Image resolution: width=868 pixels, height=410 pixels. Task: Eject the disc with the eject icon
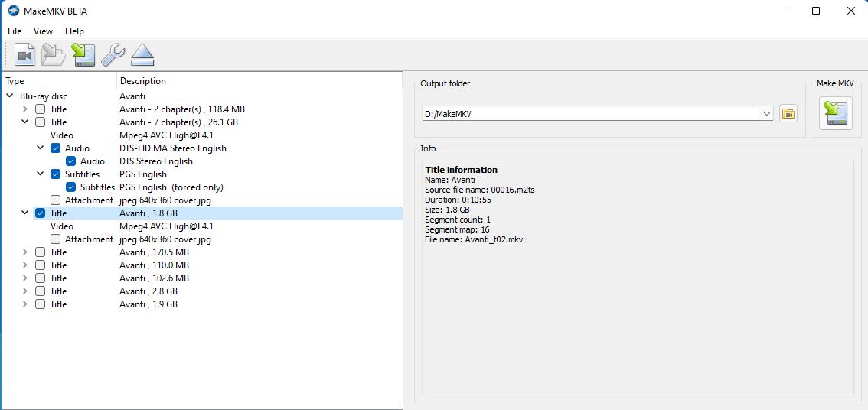[x=142, y=55]
